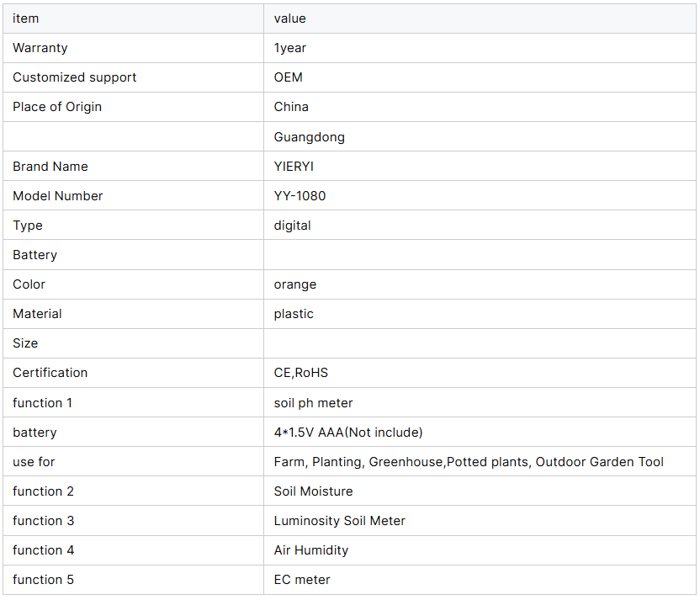Select the 'CE,RoHS' certification value
The width and height of the screenshot is (700, 600).
300,374
